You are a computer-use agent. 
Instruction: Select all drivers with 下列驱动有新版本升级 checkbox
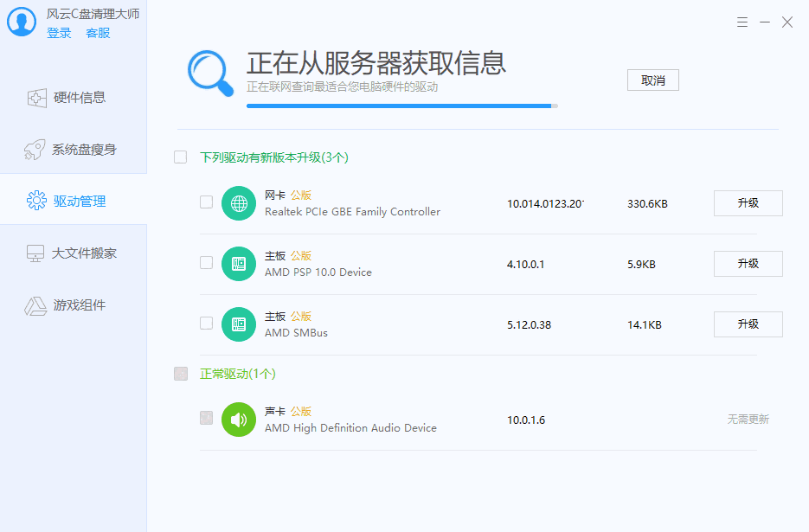tap(180, 157)
